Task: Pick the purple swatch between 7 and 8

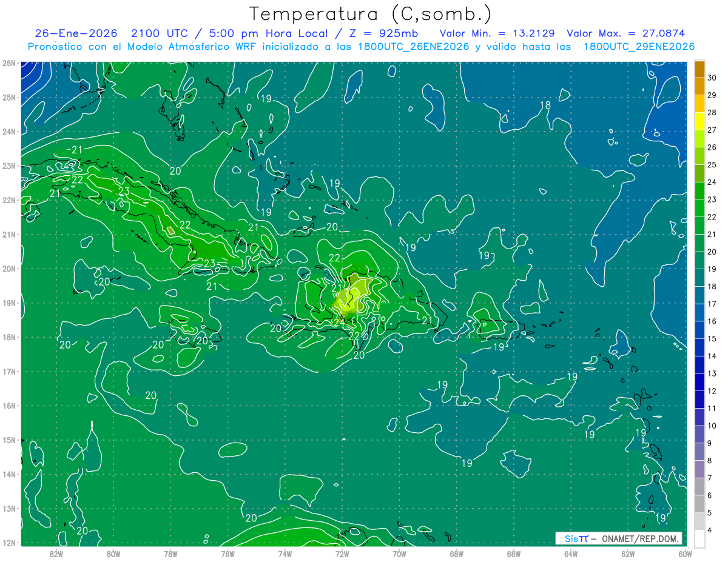Action: (x=699, y=469)
